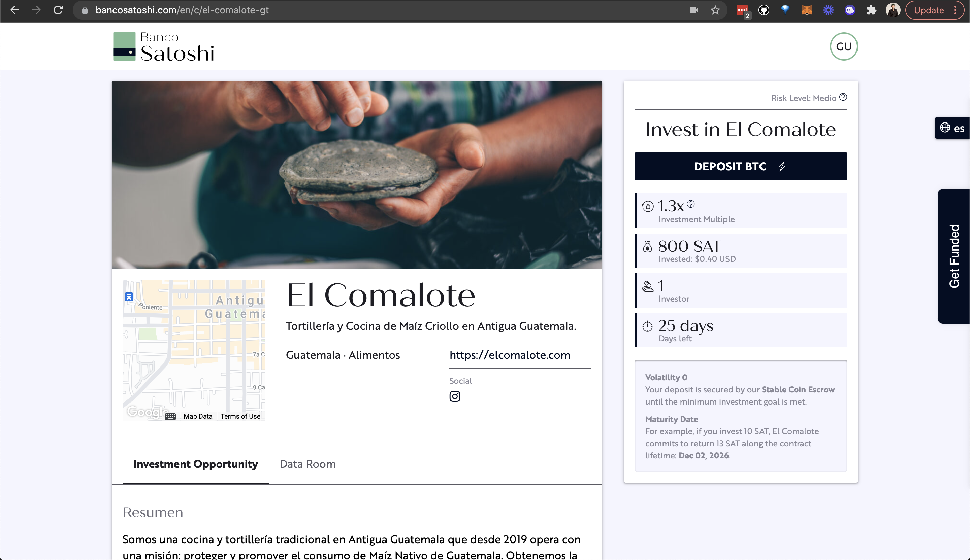Click the Investment Multiple help icon
The width and height of the screenshot is (970, 560).
pyautogui.click(x=690, y=204)
